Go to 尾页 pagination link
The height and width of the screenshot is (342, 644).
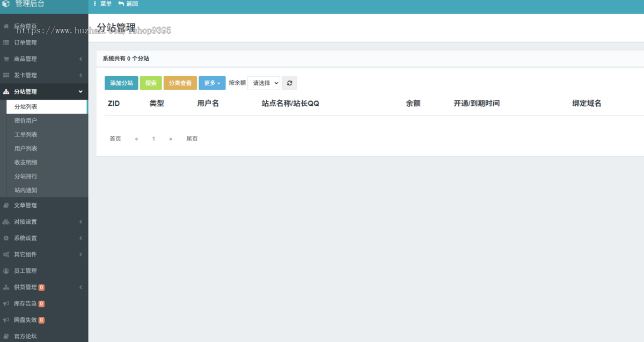pyautogui.click(x=192, y=139)
